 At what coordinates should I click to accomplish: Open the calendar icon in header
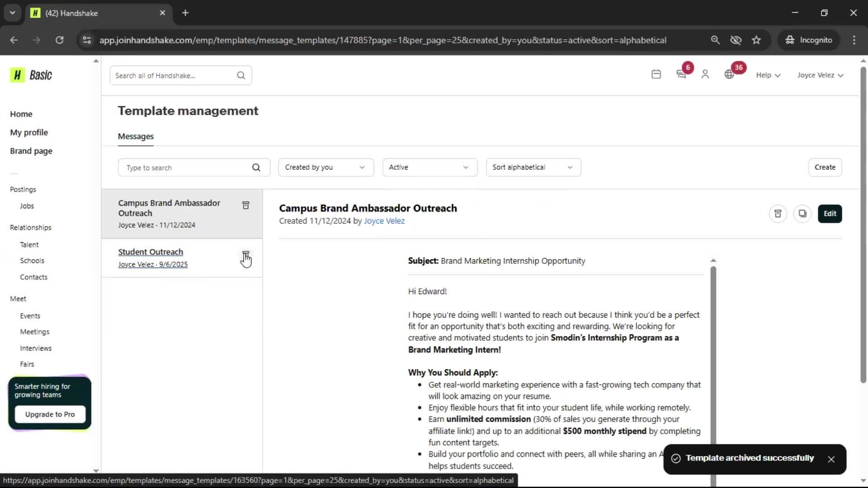click(656, 75)
